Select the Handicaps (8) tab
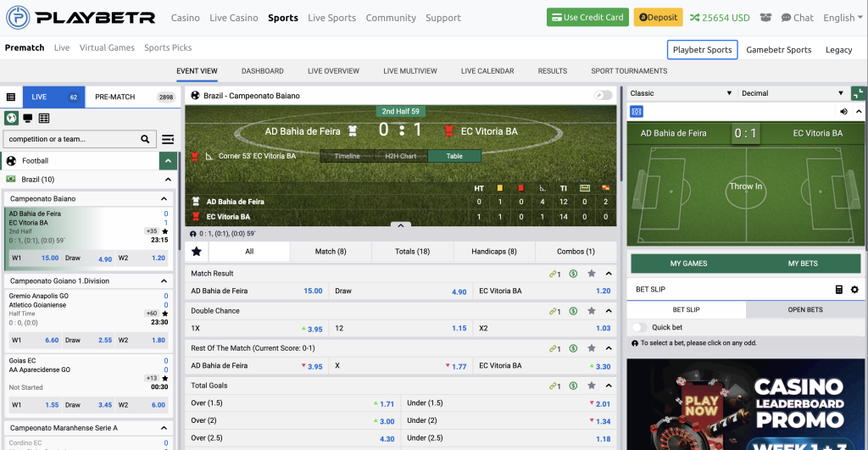The width and height of the screenshot is (868, 450). (494, 252)
